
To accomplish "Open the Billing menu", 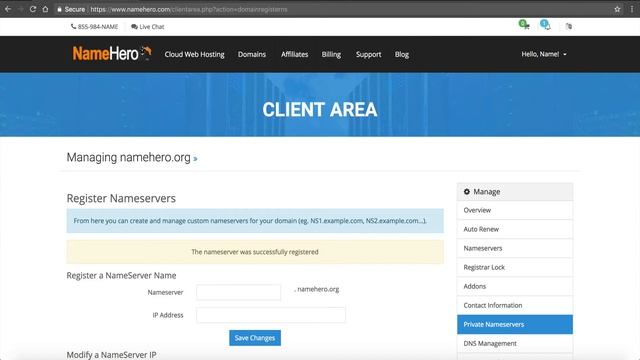I will [x=331, y=54].
